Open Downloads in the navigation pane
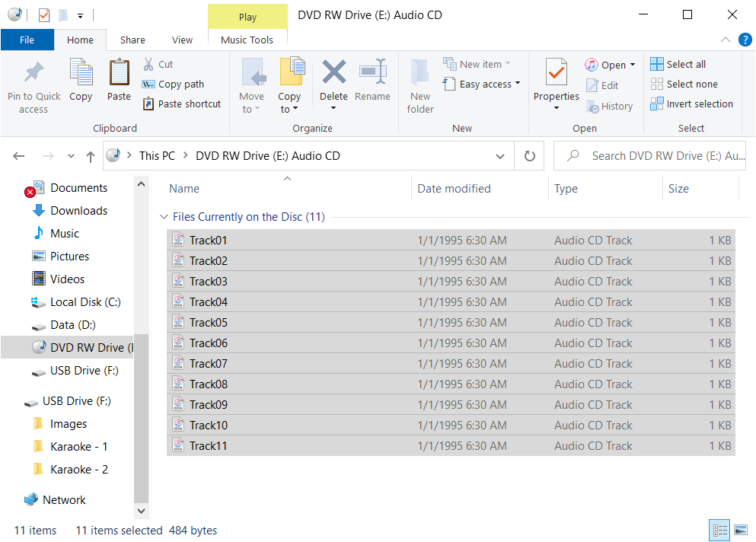Image resolution: width=756 pixels, height=542 pixels. [x=70, y=211]
